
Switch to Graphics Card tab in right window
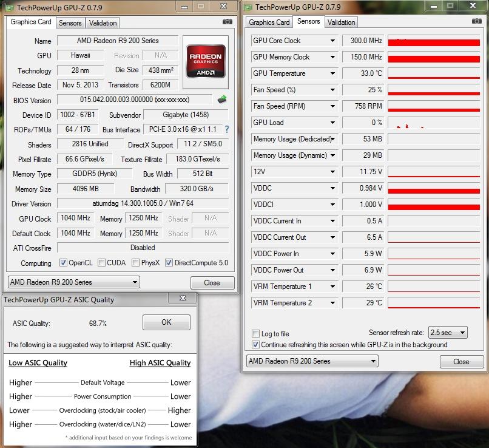[x=269, y=22]
